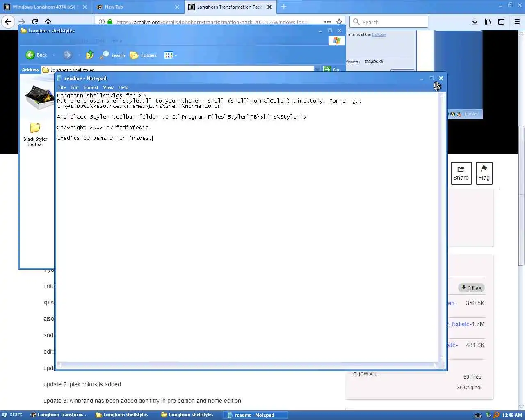Toggle the Firefox sidebar icon
Viewport: 525px width, 420px height.
501,22
